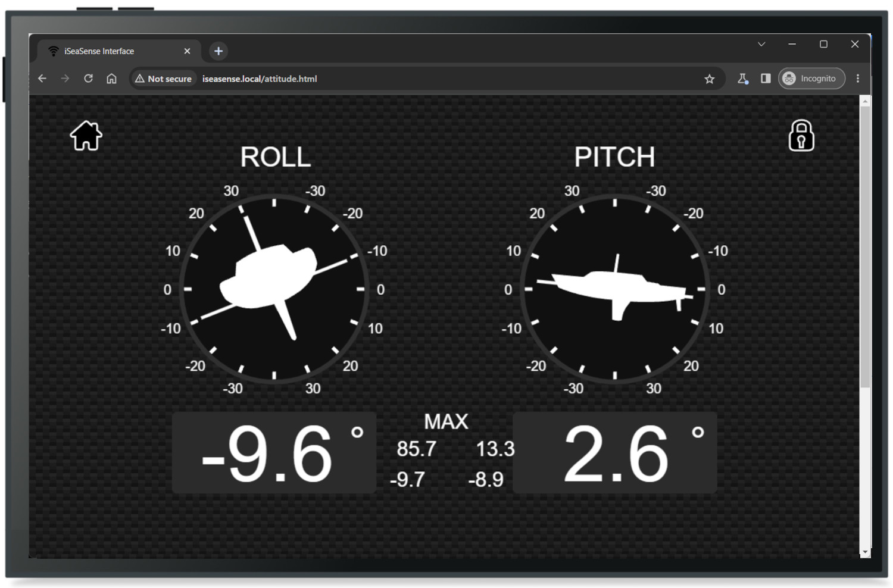Click the iseasense.local address bar
Image resolution: width=893 pixels, height=588 pixels.
pos(449,79)
